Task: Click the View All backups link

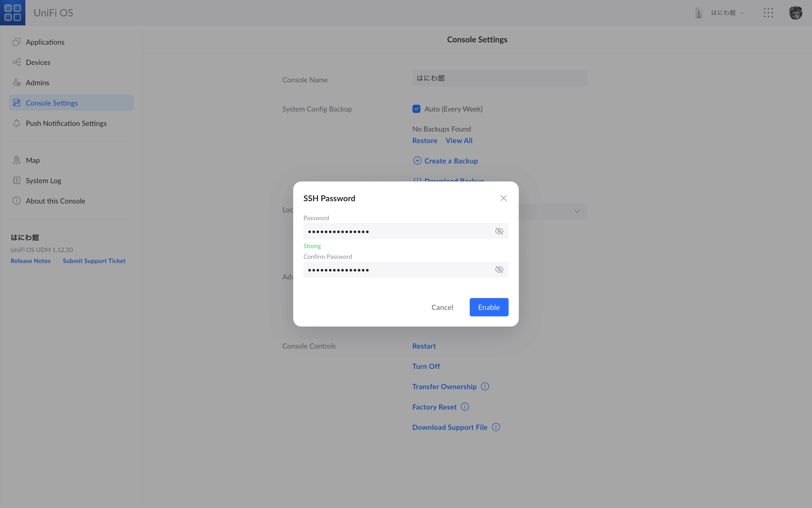Action: (459, 141)
